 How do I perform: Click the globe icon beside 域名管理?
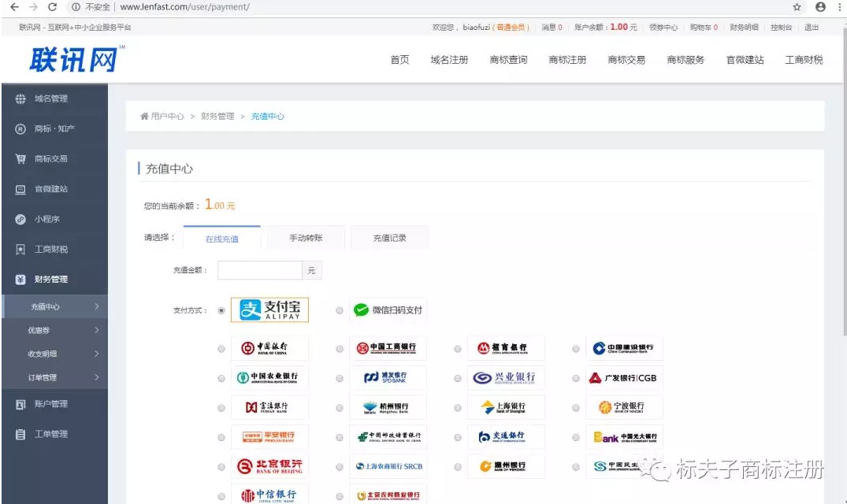point(20,98)
